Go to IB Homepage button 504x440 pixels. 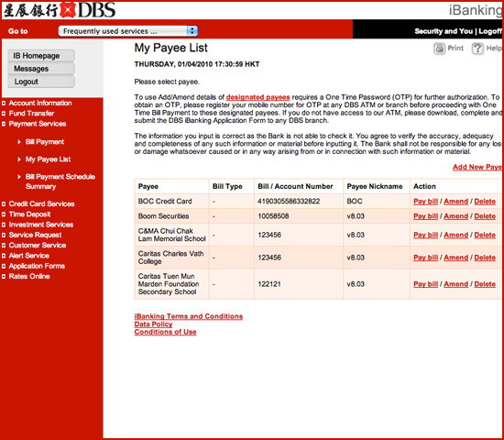[41, 56]
